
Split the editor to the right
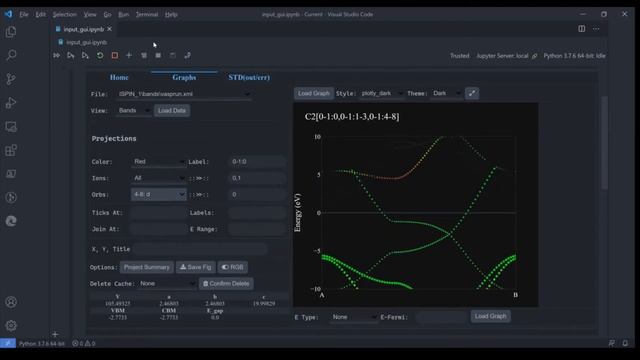tap(582, 29)
